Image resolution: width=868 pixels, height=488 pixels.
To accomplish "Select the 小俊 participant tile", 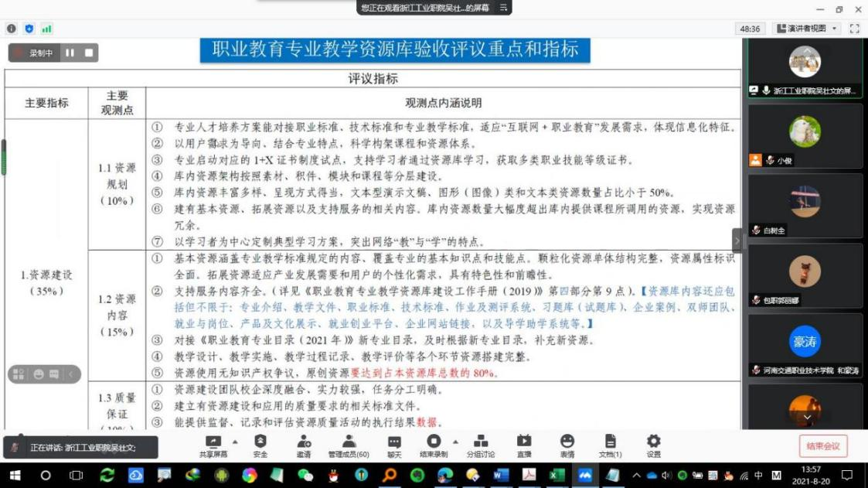I will point(805,135).
